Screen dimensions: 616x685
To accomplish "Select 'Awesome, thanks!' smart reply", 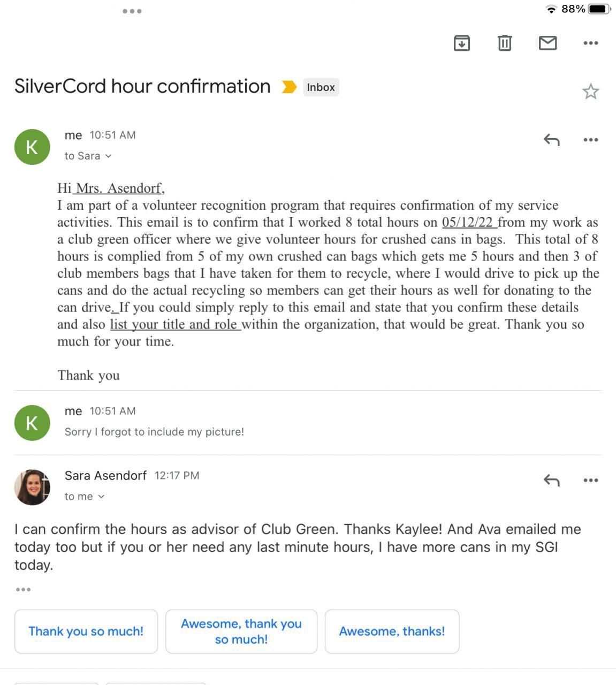I will [392, 631].
